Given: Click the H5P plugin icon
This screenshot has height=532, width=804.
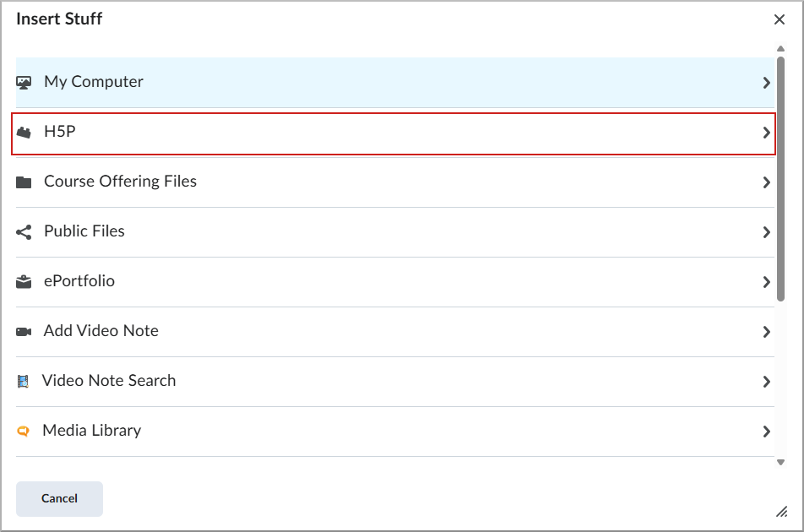Looking at the screenshot, I should click(x=24, y=133).
